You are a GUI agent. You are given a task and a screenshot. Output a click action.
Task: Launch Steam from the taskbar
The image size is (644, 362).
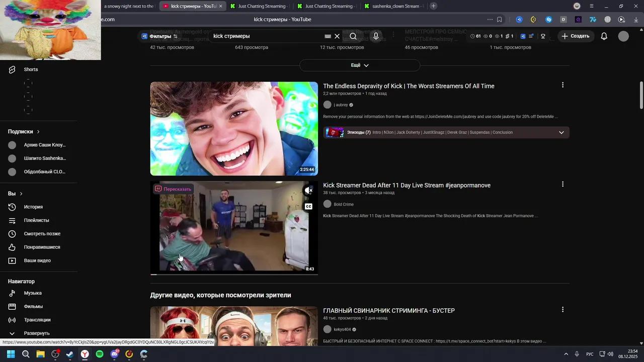click(x=70, y=354)
